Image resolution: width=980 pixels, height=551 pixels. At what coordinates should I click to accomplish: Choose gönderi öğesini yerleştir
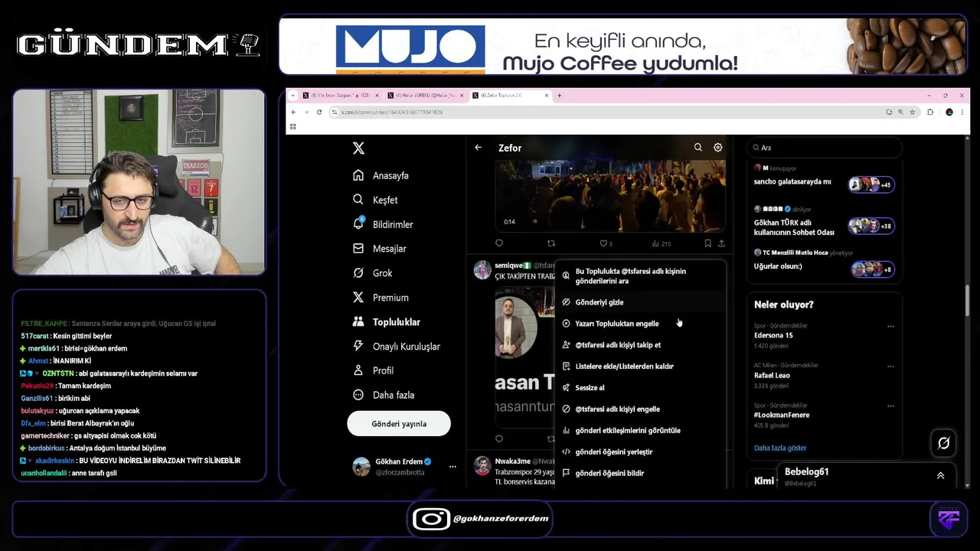[x=640, y=452]
